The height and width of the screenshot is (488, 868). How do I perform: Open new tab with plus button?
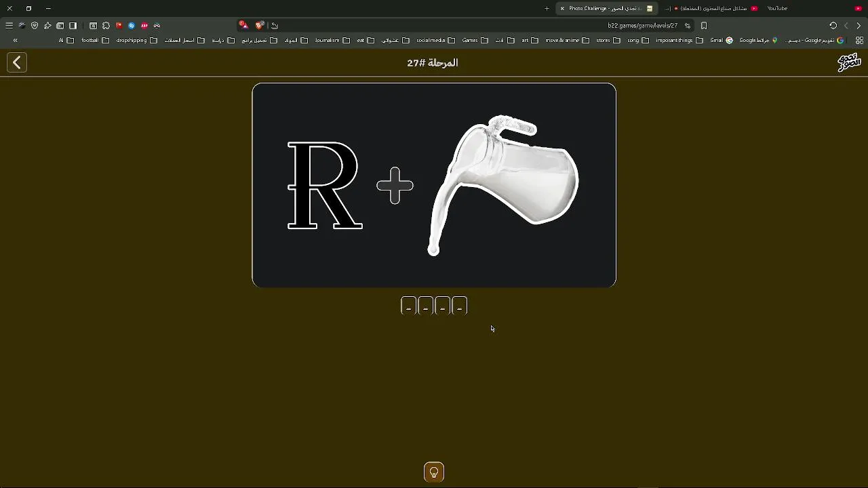pos(547,8)
